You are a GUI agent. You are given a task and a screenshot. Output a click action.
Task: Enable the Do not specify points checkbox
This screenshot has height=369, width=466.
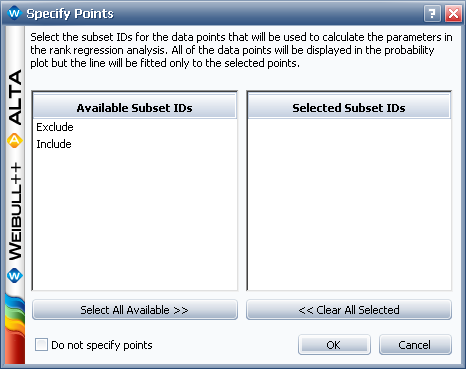tap(41, 345)
